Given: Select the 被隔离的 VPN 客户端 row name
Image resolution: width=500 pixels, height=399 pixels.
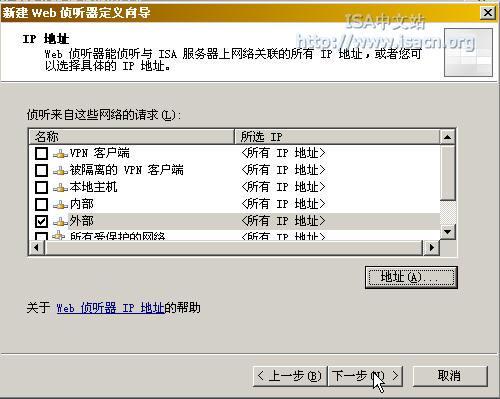Looking at the screenshot, I should point(126,170).
